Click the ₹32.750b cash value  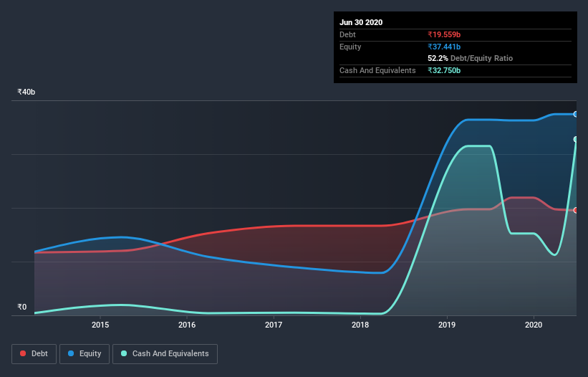444,70
